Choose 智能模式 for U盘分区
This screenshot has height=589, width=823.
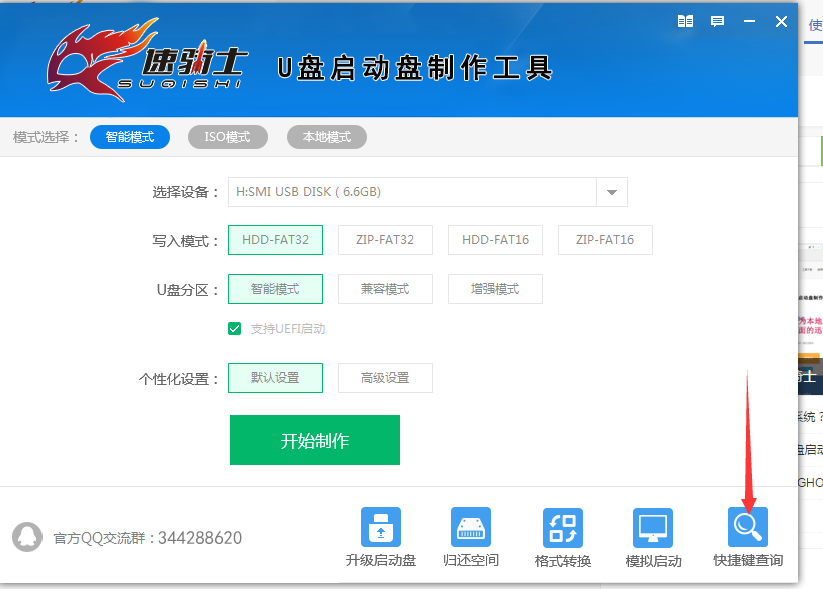(275, 289)
